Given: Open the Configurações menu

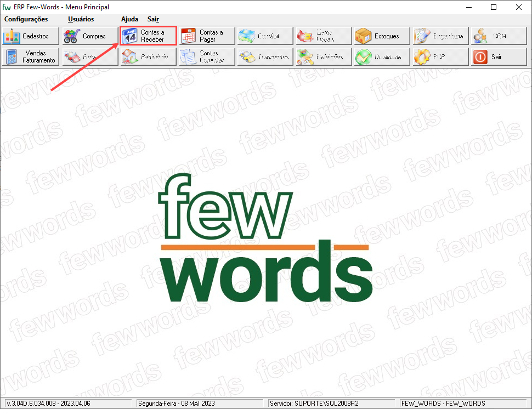Looking at the screenshot, I should (26, 19).
